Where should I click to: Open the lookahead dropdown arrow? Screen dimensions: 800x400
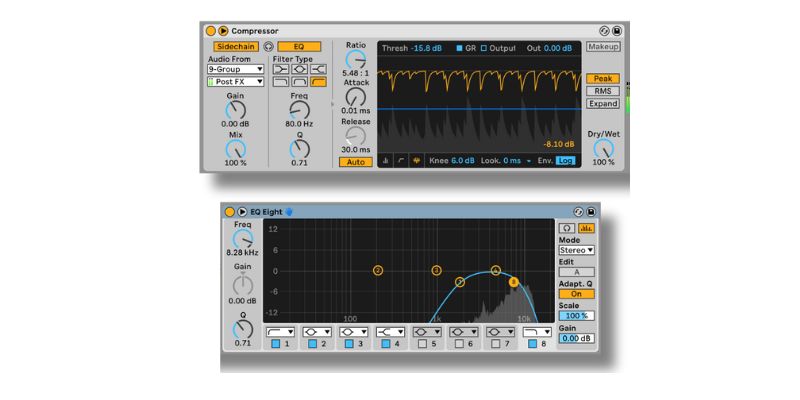[x=529, y=161]
